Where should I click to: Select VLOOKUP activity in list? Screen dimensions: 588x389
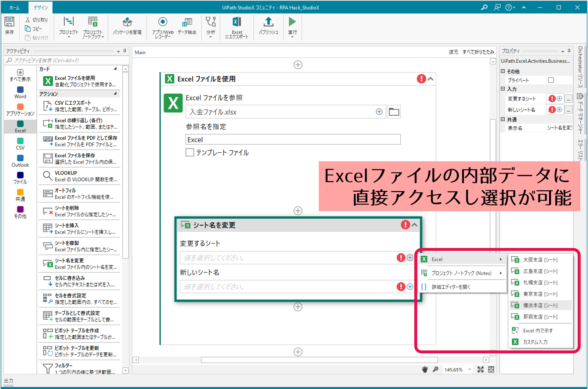click(x=79, y=176)
